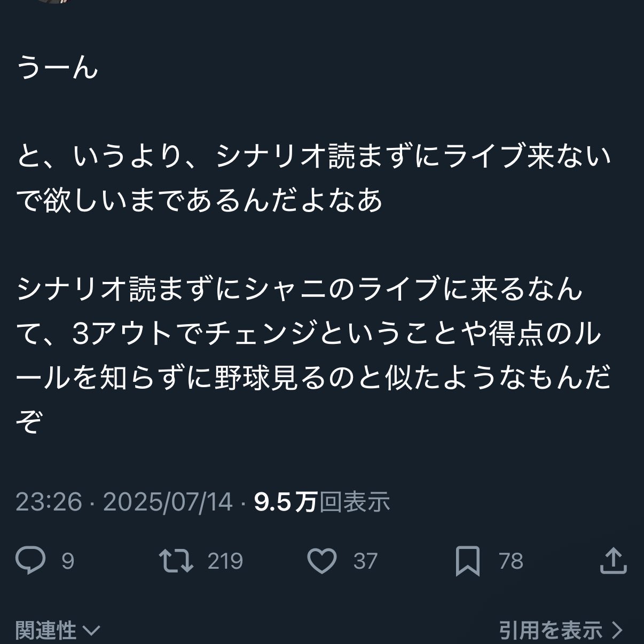Click the 23:26 post timestamp

(x=49, y=502)
